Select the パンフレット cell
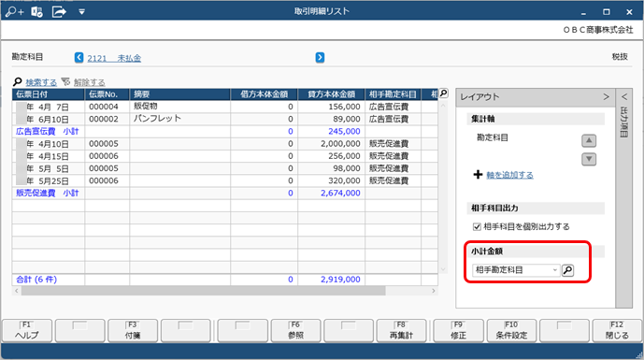 click(x=179, y=119)
